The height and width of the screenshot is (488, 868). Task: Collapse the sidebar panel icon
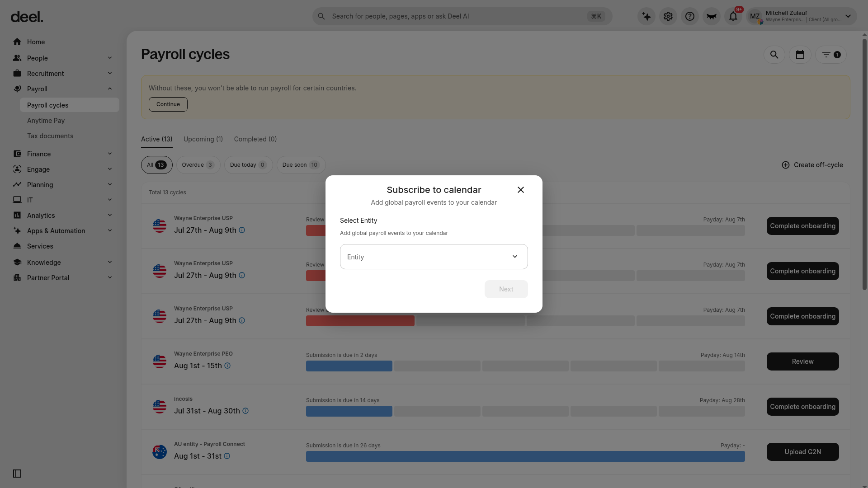(17, 474)
